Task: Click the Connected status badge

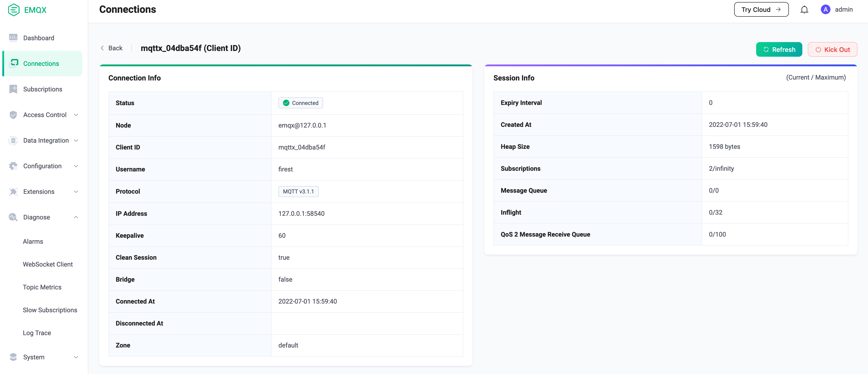Action: (x=301, y=103)
